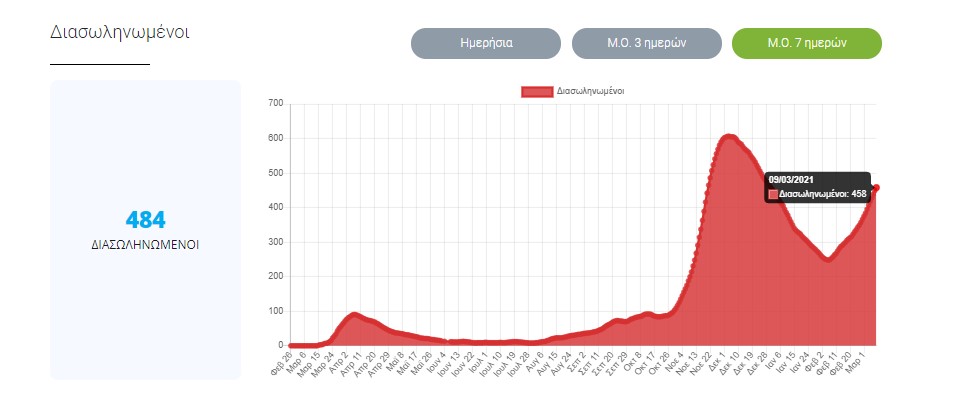The image size is (958, 414).
Task: Click the 700 y-axis label
Action: click(276, 103)
